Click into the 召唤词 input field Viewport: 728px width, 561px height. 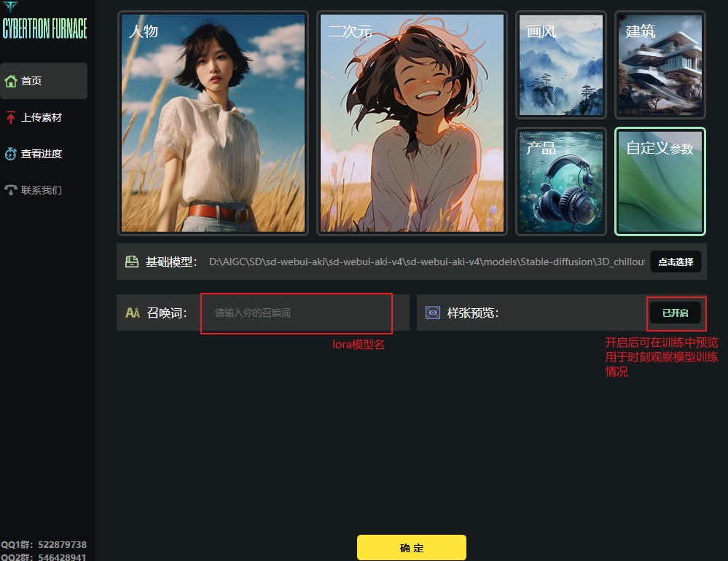296,313
